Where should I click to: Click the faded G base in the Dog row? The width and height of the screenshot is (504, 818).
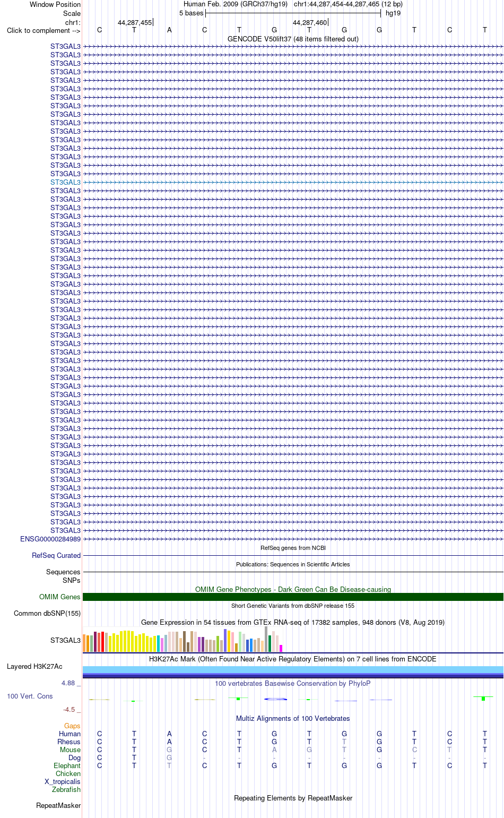tap(169, 757)
